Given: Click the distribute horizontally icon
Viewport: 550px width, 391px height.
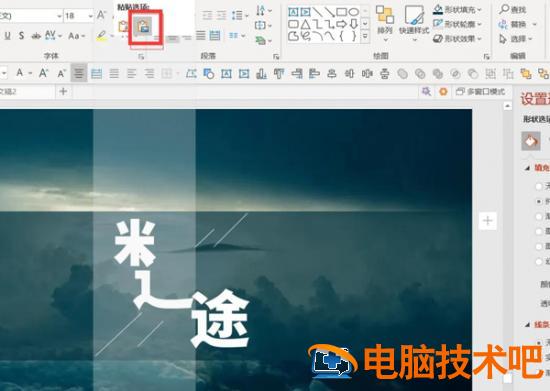Looking at the screenshot, I should [x=367, y=74].
